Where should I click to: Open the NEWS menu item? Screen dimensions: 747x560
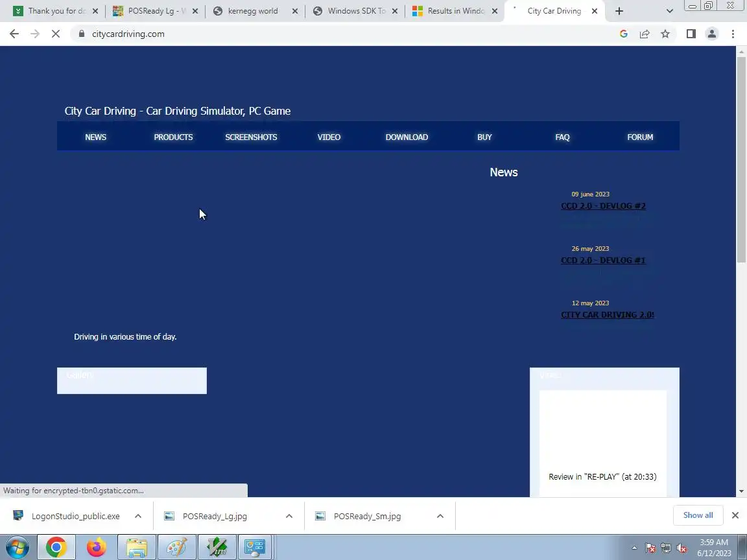96,137
